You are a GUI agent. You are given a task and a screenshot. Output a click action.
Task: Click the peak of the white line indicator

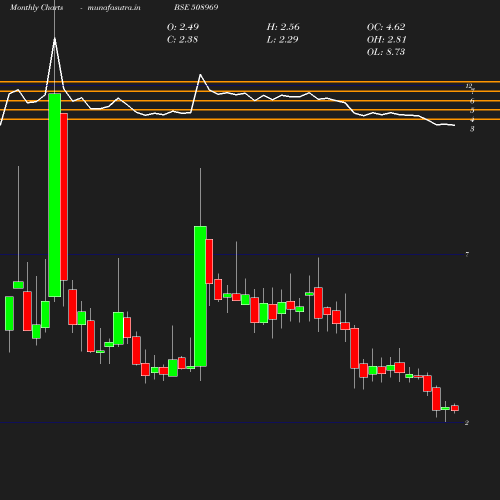(x=55, y=39)
